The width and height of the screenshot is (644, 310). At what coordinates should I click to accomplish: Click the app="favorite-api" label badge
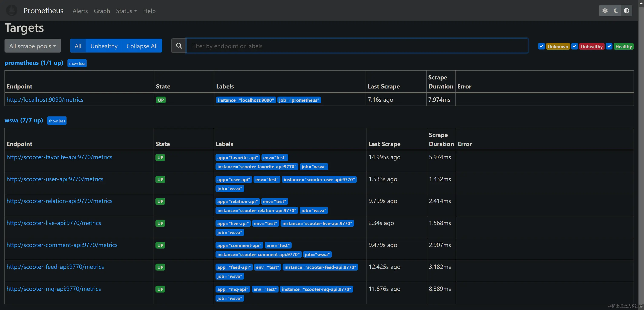pyautogui.click(x=237, y=158)
